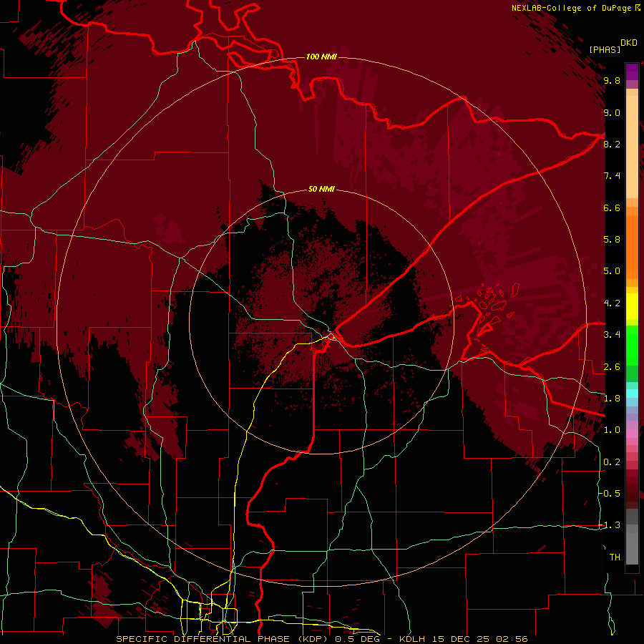Click the 1.0 legend value
The width and height of the screenshot is (644, 644).
[x=612, y=430]
